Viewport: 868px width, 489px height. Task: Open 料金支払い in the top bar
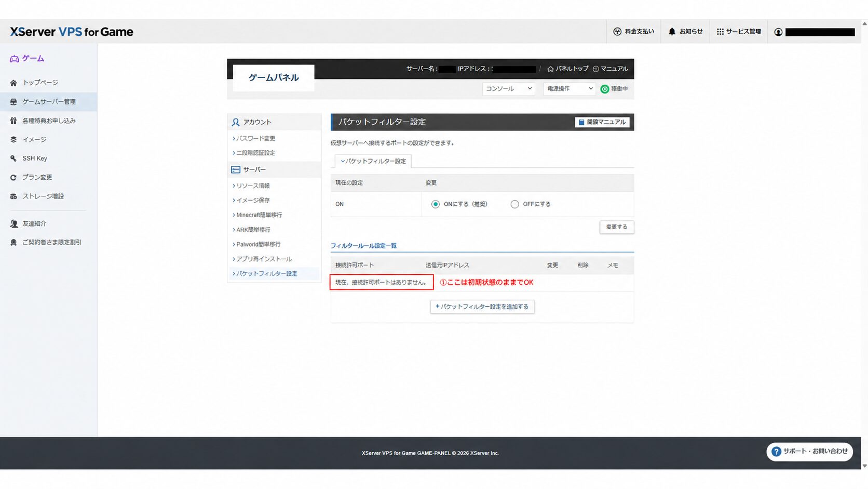click(634, 32)
